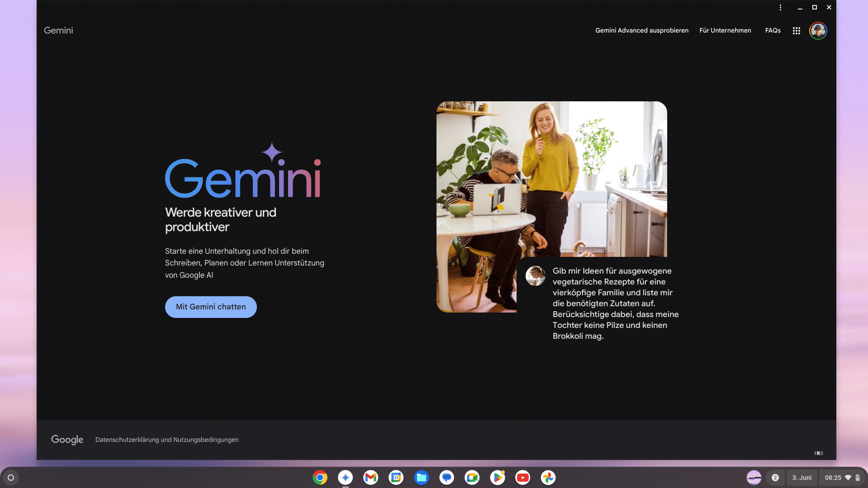Open Gemini Advanced ausprobieren link
The height and width of the screenshot is (488, 868).
[641, 30]
